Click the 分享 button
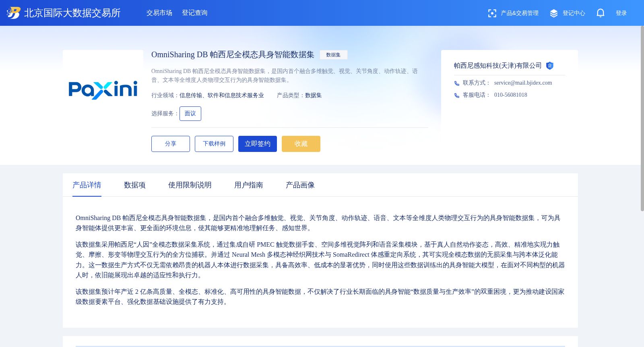 pyautogui.click(x=171, y=144)
